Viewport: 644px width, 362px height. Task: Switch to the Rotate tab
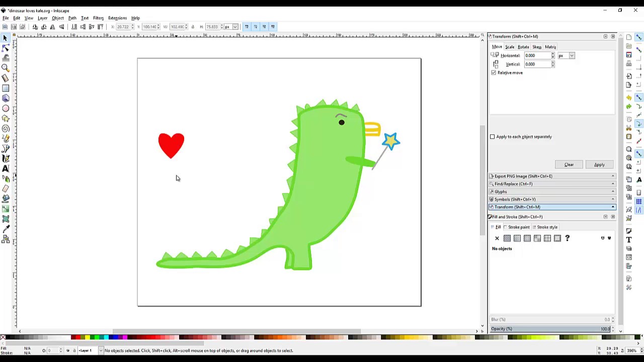(523, 47)
